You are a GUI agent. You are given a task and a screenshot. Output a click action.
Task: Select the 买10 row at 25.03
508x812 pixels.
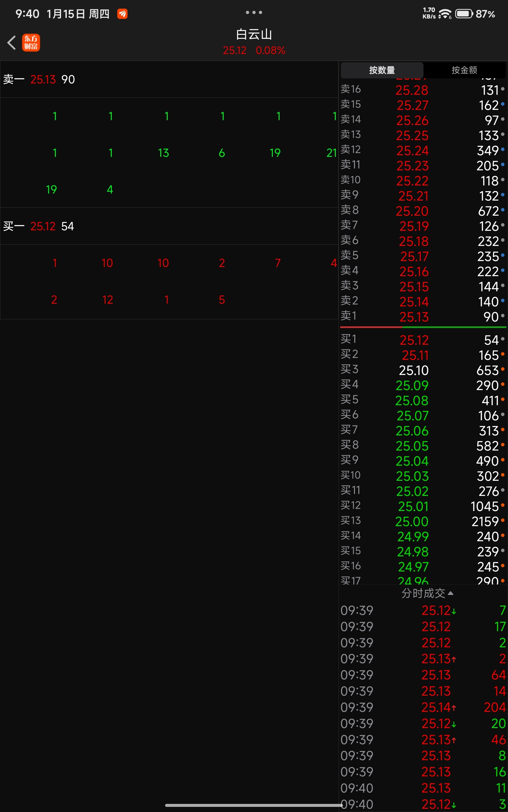point(423,476)
